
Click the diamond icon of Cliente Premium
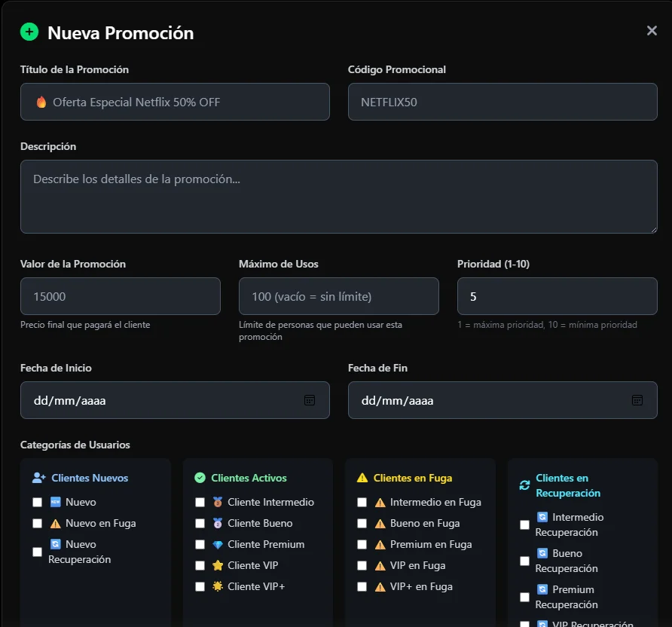218,544
